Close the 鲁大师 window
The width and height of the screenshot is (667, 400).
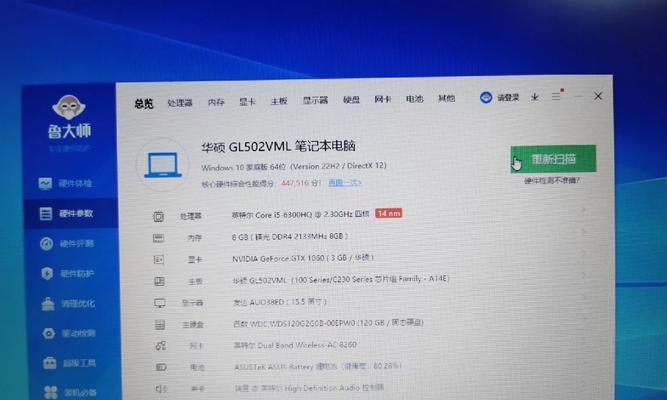click(598, 96)
